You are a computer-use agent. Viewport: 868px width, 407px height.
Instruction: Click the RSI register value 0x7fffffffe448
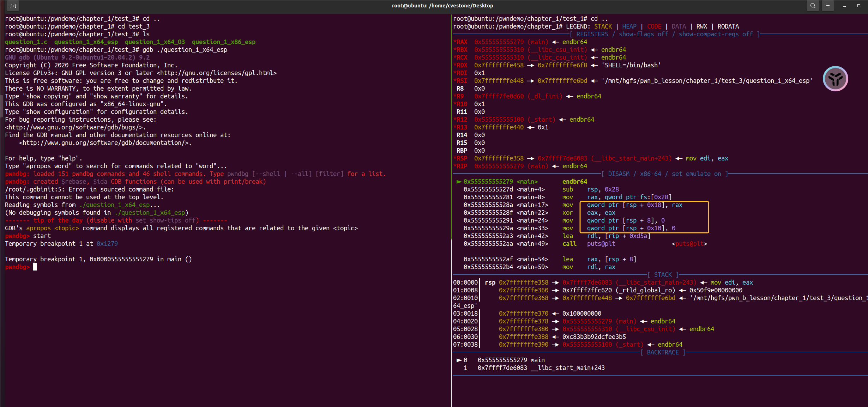[x=499, y=81]
